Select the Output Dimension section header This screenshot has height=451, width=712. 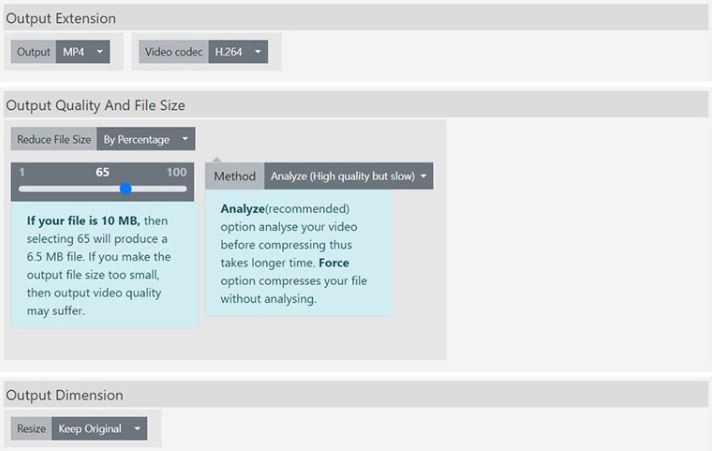[x=64, y=395]
